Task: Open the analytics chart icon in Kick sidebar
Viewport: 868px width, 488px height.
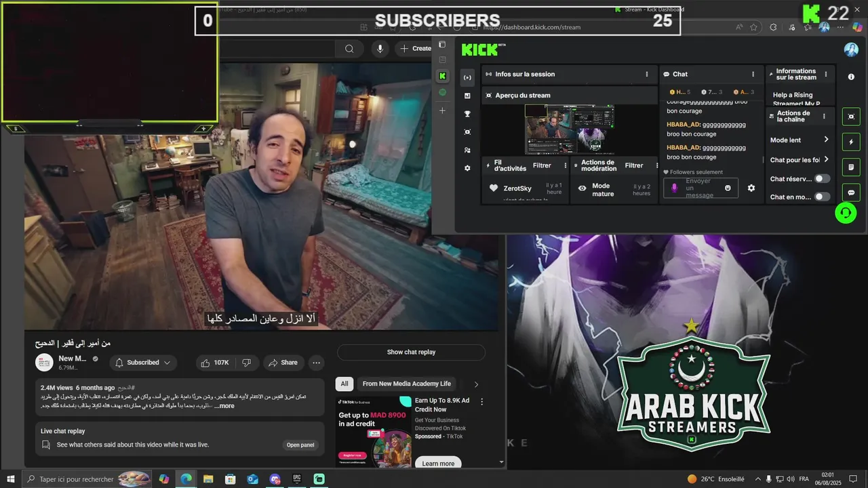Action: pos(467,96)
